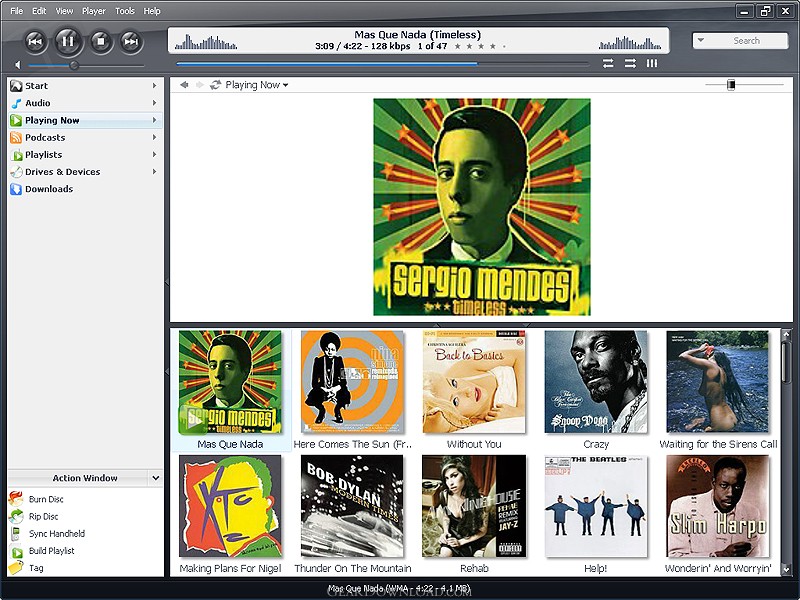800x600 pixels.
Task: Expand the Audio section arrow
Action: pos(154,103)
